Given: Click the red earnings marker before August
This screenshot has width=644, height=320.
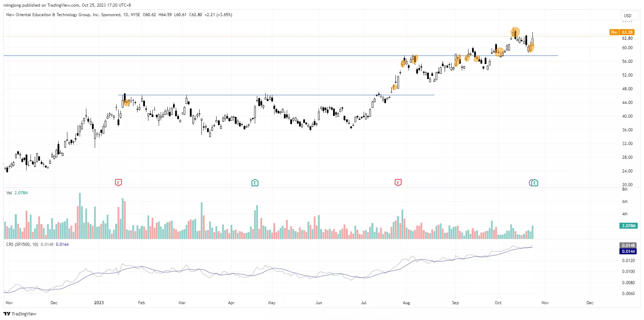Looking at the screenshot, I should (398, 182).
